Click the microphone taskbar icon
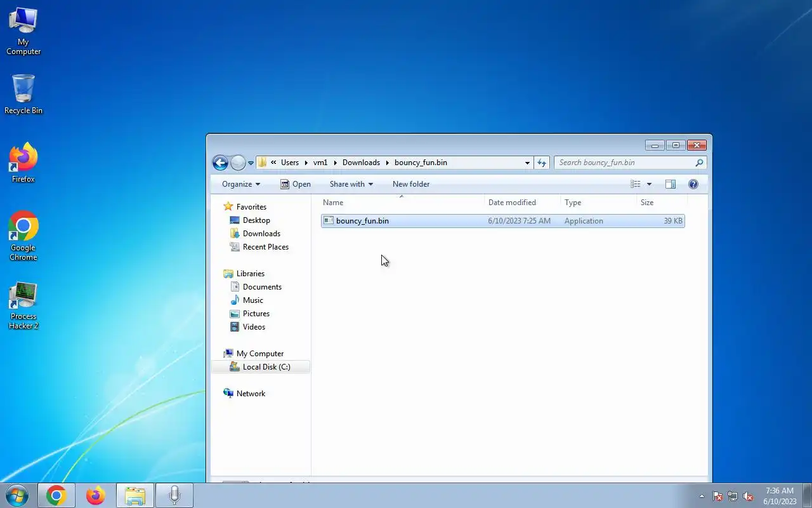This screenshot has width=812, height=508. coord(174,496)
